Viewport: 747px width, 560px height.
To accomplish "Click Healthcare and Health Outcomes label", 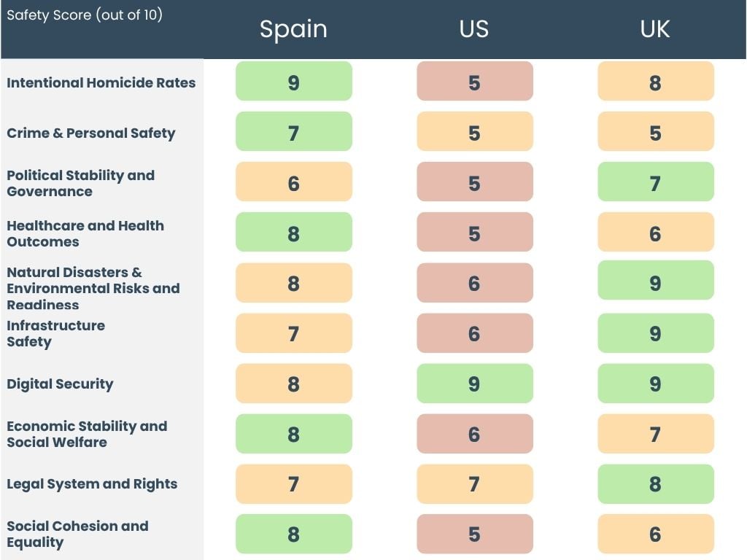I will [85, 233].
